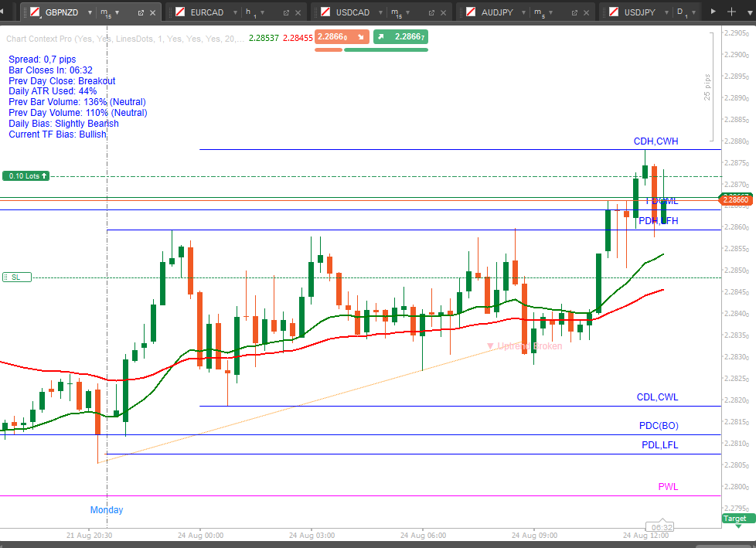756x548 pixels.
Task: Click the CDH,CWH level label
Action: coord(656,141)
